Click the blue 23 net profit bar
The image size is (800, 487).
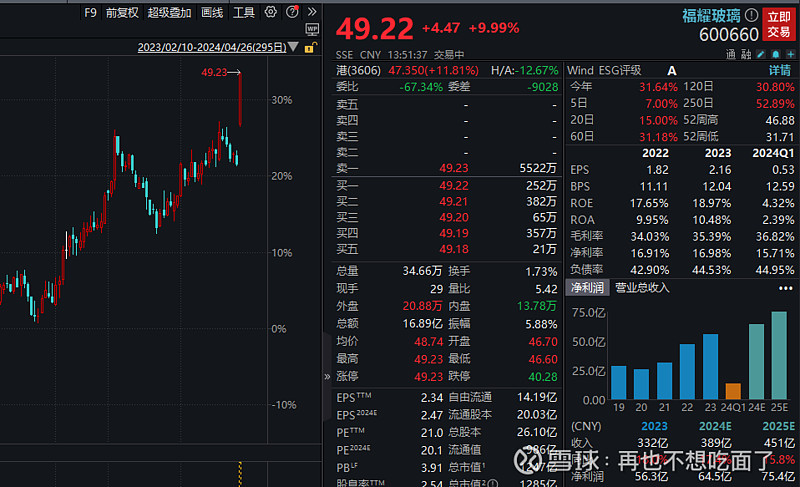(710, 366)
